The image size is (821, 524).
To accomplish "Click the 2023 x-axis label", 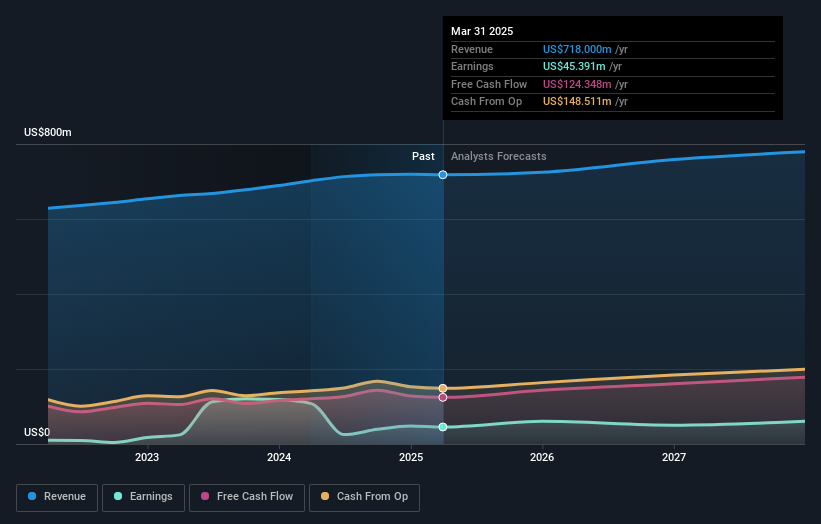I will [147, 458].
